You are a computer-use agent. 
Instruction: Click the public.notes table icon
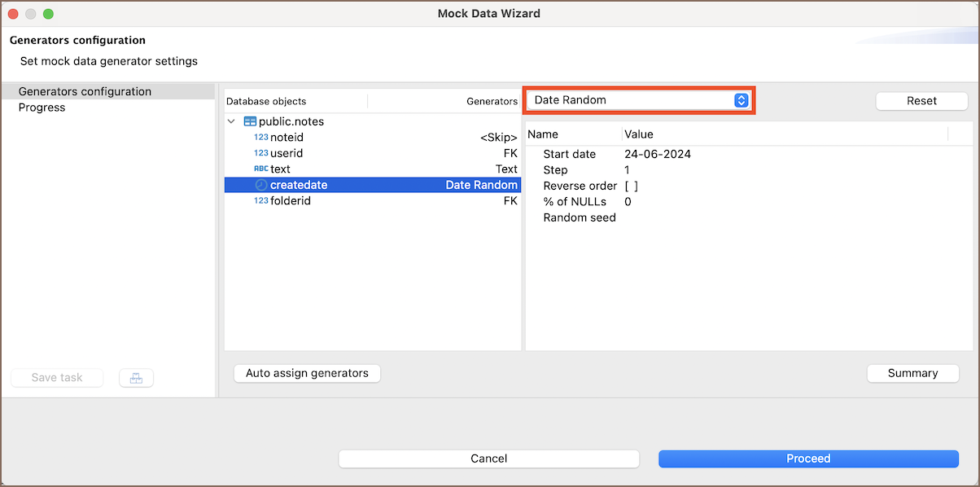250,121
